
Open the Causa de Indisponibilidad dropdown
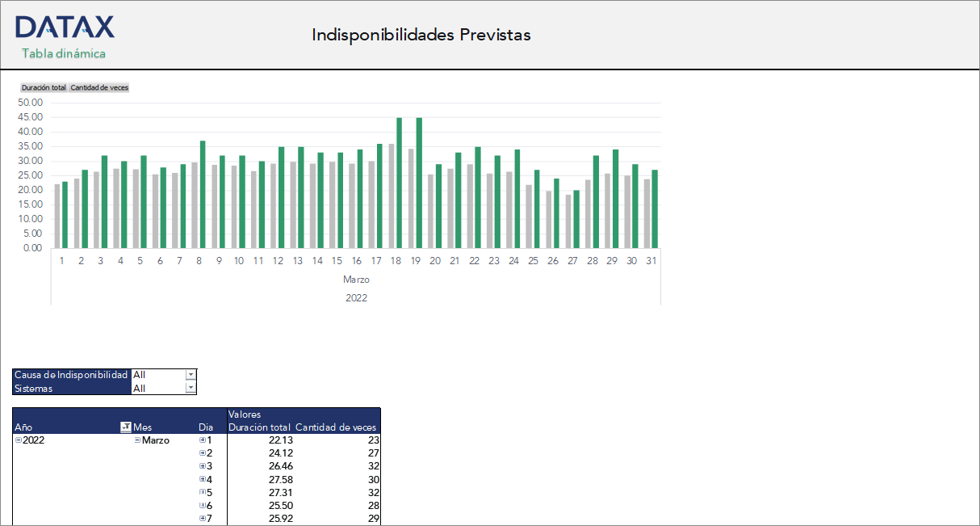tap(191, 375)
